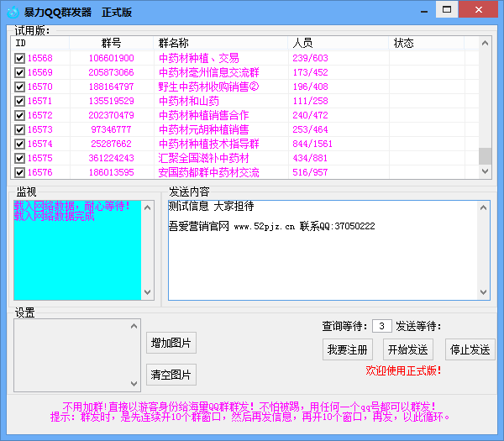Click the 增加图片 button
Image resolution: width=504 pixels, height=441 pixels.
[x=171, y=343]
